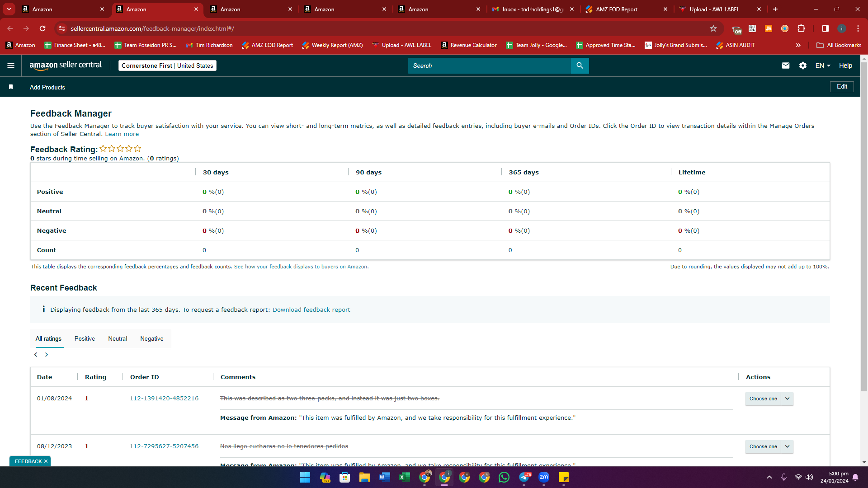This screenshot has width=868, height=488.
Task: Click the Learn more link
Action: click(x=122, y=134)
